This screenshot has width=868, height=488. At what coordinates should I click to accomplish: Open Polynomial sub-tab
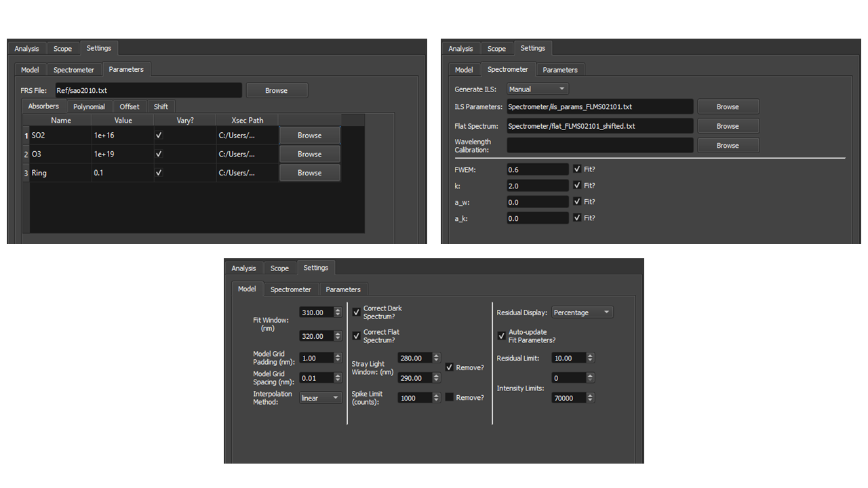tap(90, 106)
